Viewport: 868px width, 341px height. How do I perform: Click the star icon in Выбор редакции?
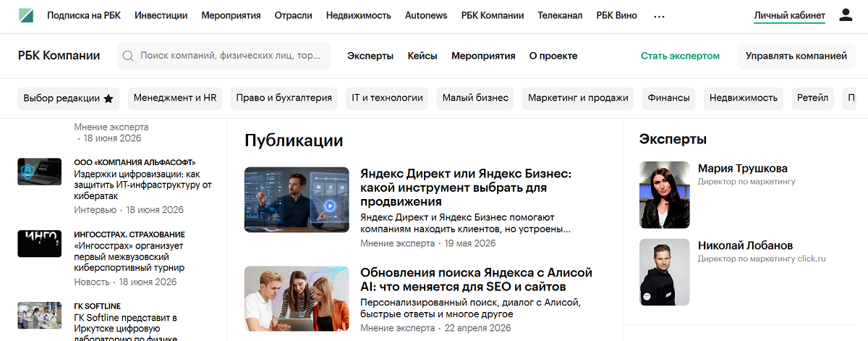pos(109,98)
